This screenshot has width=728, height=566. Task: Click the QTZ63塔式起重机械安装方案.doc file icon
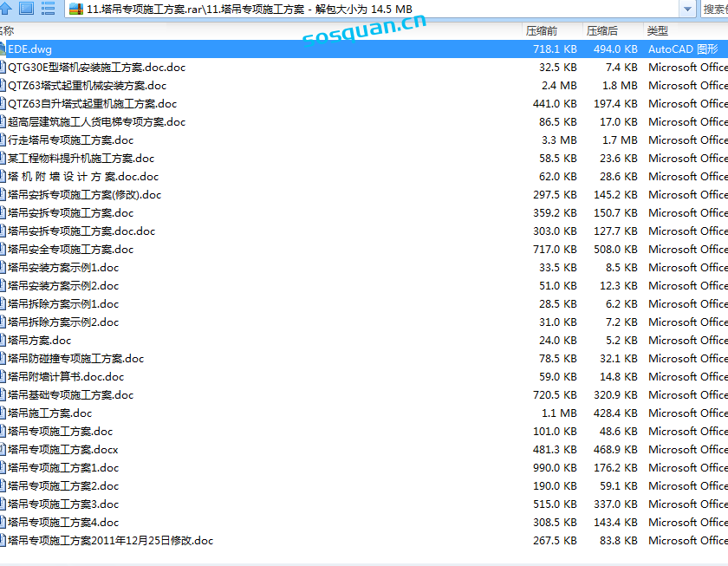[3, 86]
